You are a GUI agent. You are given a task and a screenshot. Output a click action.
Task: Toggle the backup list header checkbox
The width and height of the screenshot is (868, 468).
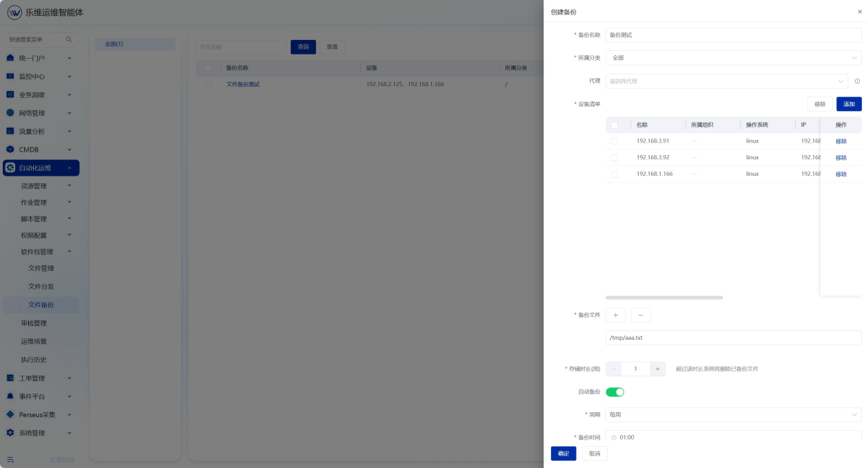(x=208, y=68)
